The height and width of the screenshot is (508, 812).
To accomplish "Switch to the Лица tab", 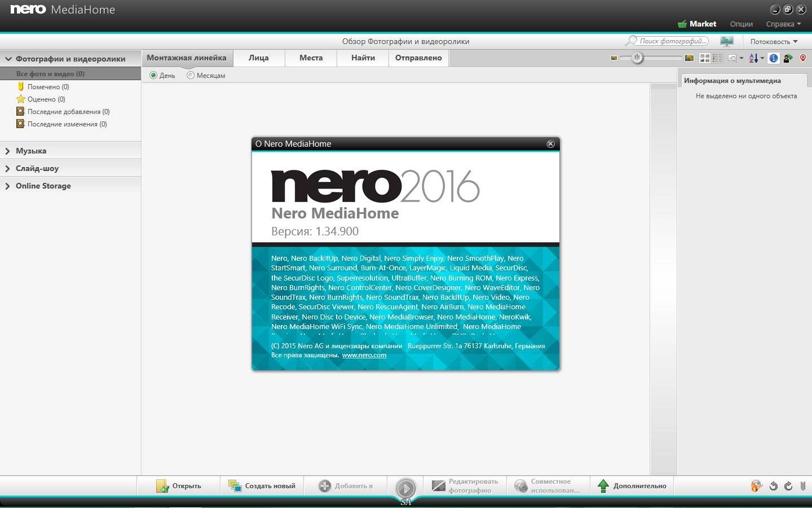I will [259, 58].
